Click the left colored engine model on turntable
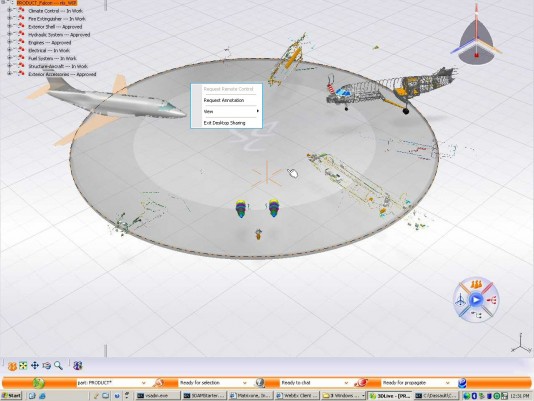The width and height of the screenshot is (534, 401). point(240,209)
